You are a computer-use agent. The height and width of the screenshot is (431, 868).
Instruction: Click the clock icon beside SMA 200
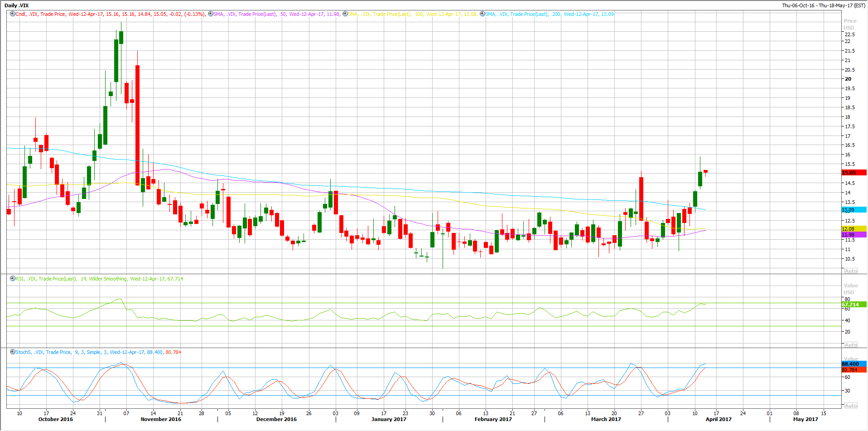[482, 14]
